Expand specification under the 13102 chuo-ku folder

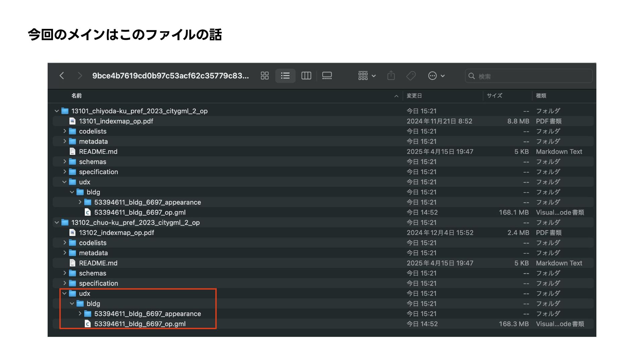click(x=65, y=283)
